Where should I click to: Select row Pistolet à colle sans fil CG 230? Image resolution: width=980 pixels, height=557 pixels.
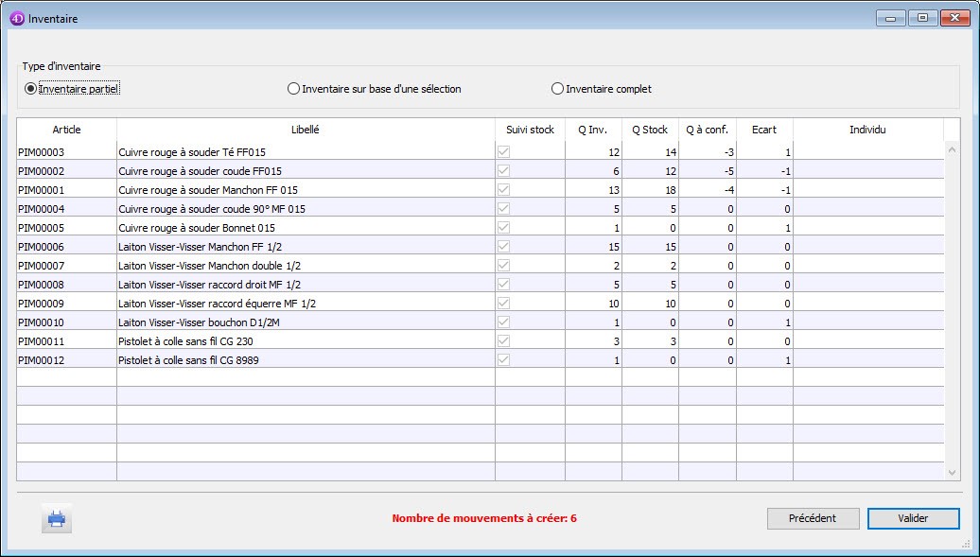[x=306, y=340]
